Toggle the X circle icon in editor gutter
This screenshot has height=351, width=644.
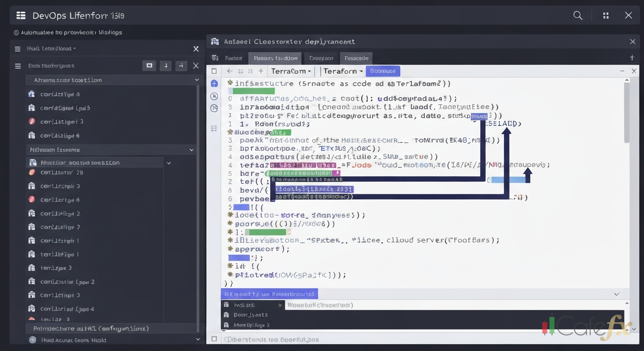[x=214, y=96]
